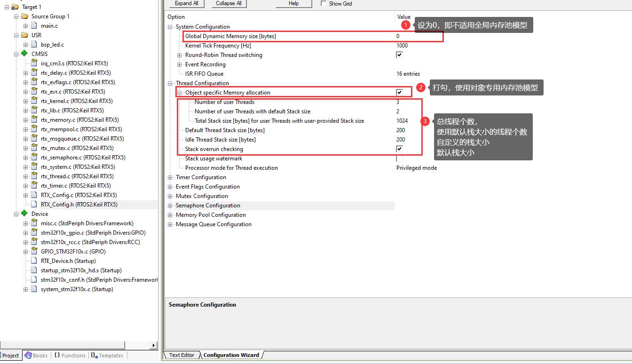Expand Round-Robin Thread switching node
The height and width of the screenshot is (364, 632).
[180, 55]
